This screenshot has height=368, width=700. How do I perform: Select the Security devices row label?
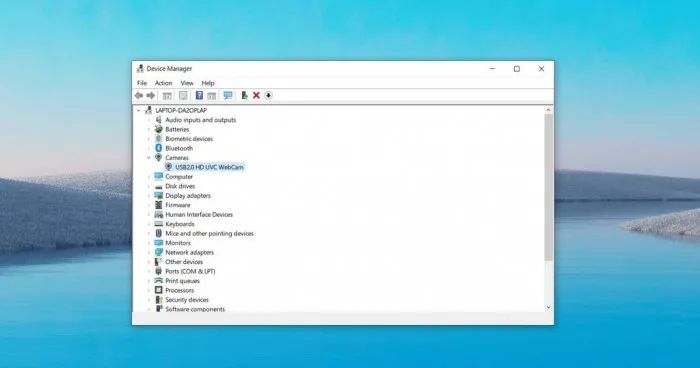[x=187, y=300]
